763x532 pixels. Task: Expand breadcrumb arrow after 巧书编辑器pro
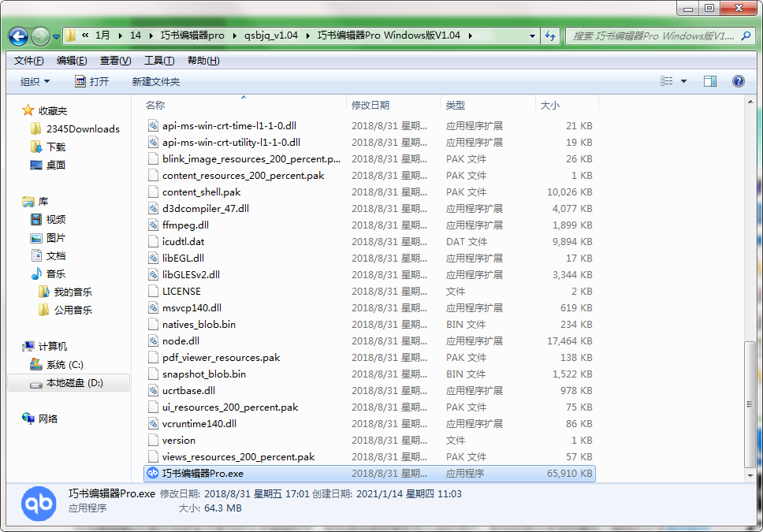click(x=235, y=35)
